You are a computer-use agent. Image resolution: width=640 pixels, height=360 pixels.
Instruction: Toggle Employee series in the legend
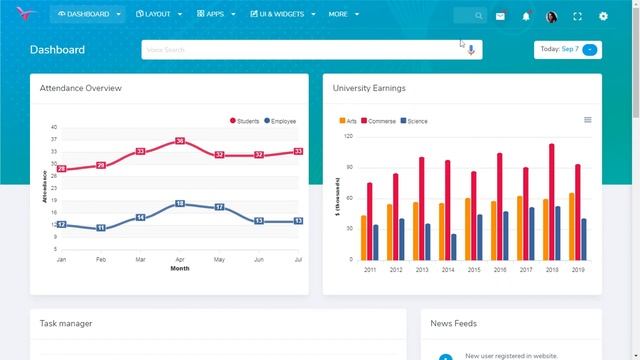(280, 121)
